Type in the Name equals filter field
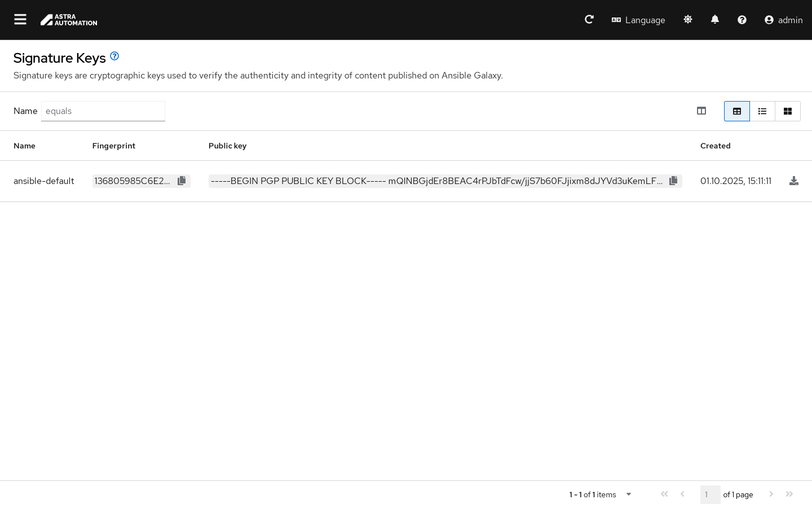The image size is (812, 508). pos(103,111)
